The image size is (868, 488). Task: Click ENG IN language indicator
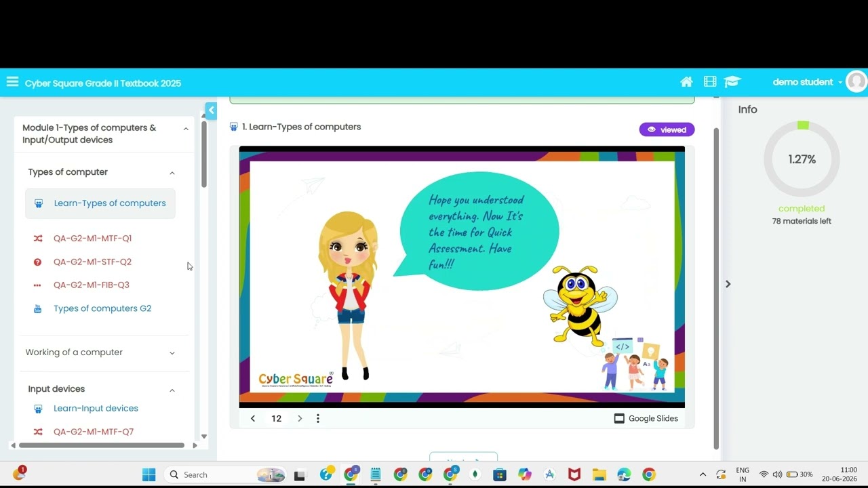coord(743,474)
